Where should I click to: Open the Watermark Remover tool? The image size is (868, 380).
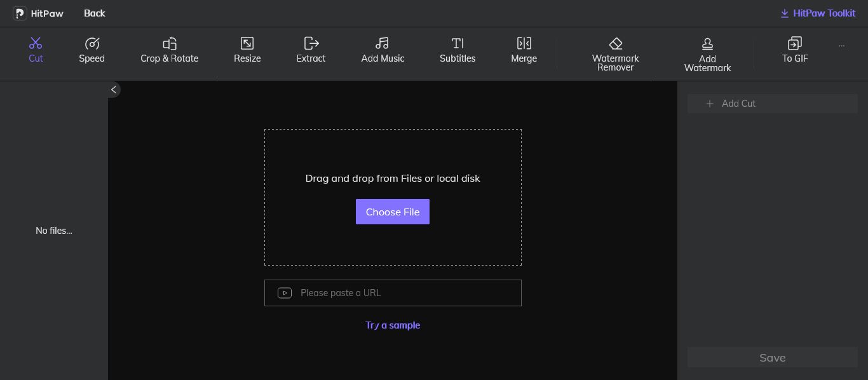point(616,54)
